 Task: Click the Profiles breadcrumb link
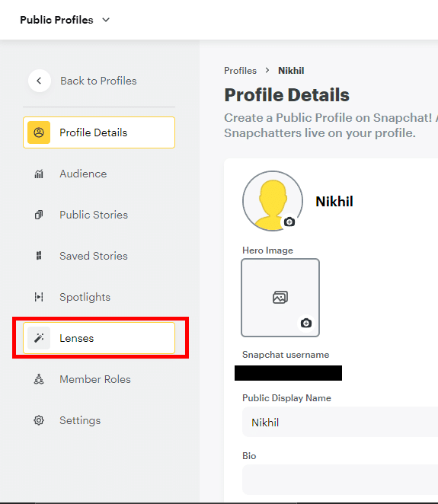pyautogui.click(x=240, y=71)
